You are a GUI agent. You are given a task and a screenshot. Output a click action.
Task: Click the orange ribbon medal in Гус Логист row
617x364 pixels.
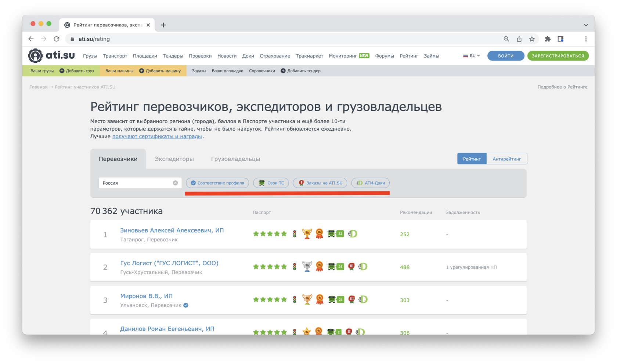coord(320,267)
